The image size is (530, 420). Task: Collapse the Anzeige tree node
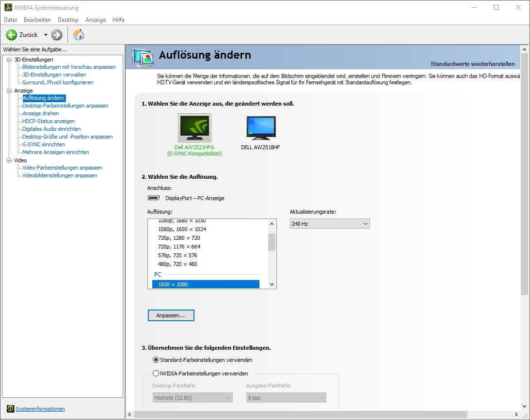point(9,91)
